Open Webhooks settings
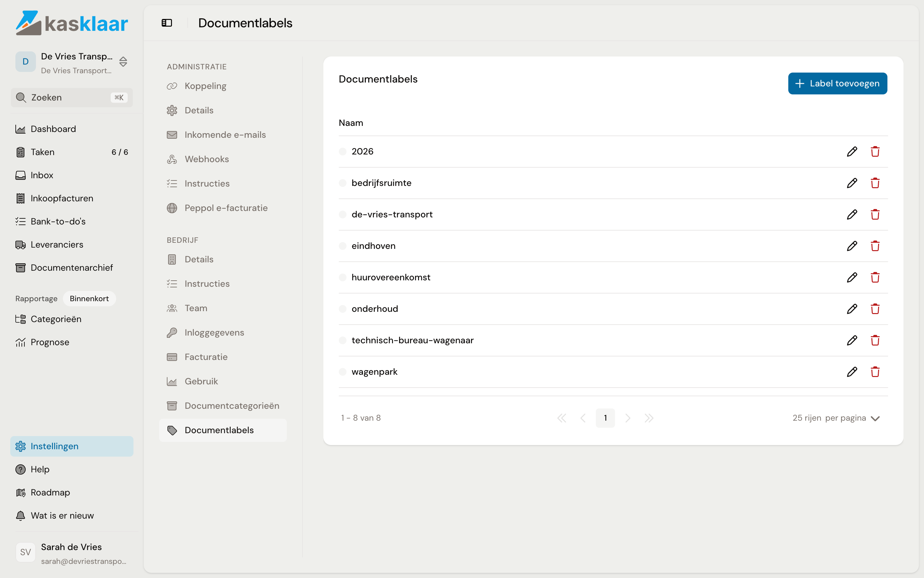The width and height of the screenshot is (924, 578). tap(223, 159)
